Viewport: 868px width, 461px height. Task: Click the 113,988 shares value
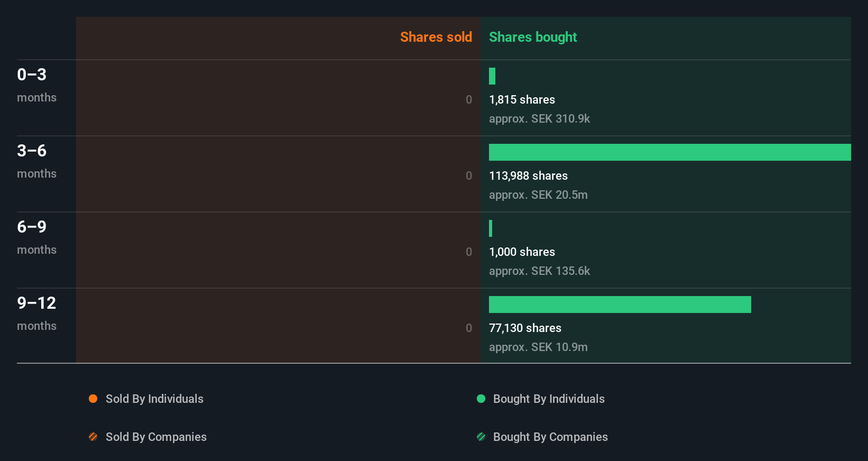pyautogui.click(x=528, y=176)
